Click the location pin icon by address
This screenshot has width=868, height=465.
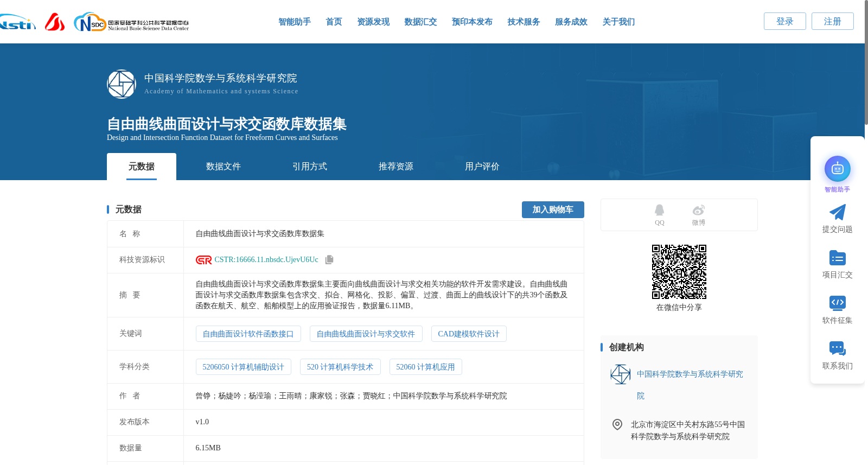tap(617, 424)
